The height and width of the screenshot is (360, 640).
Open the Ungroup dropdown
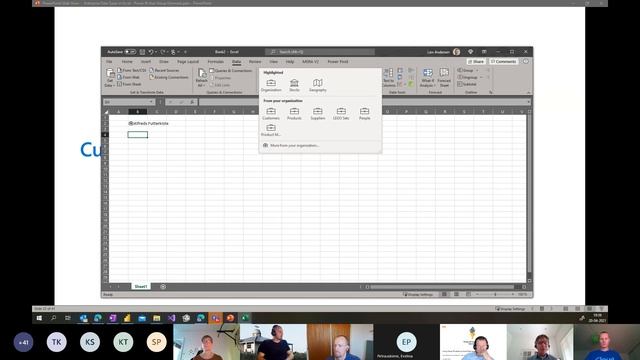[470, 77]
